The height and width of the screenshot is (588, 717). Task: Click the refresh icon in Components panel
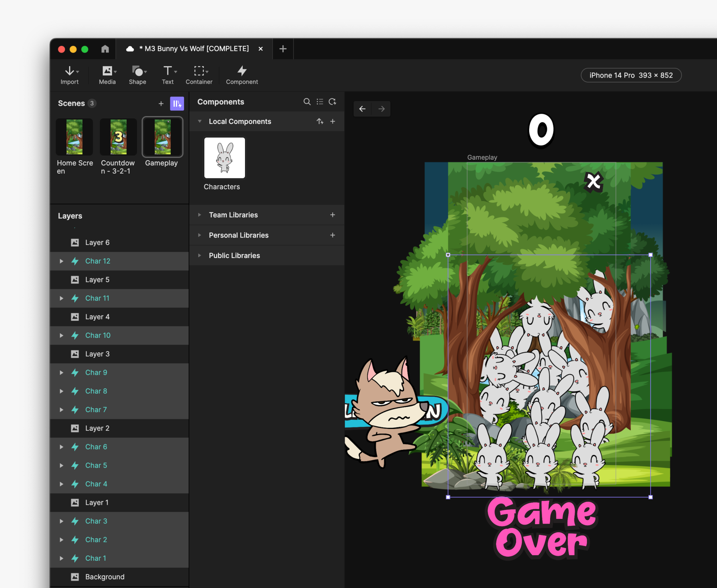(332, 102)
